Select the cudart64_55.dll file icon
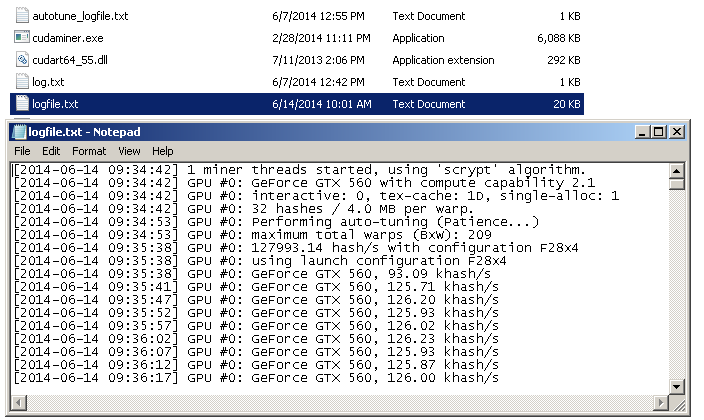This screenshot has width=704, height=420. click(22, 60)
